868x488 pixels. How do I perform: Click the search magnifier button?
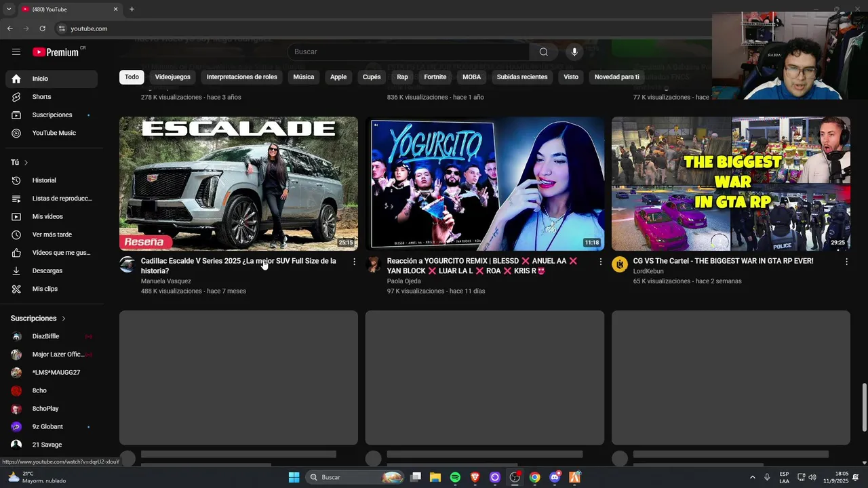click(x=543, y=52)
